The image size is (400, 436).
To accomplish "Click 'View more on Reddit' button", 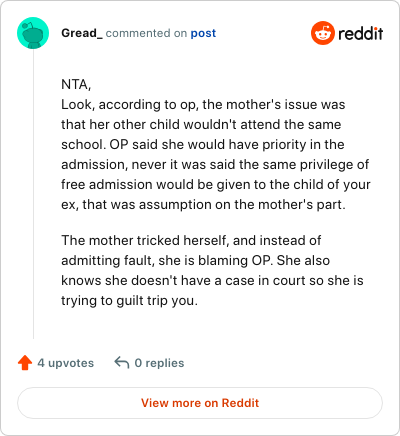I will pyautogui.click(x=200, y=403).
